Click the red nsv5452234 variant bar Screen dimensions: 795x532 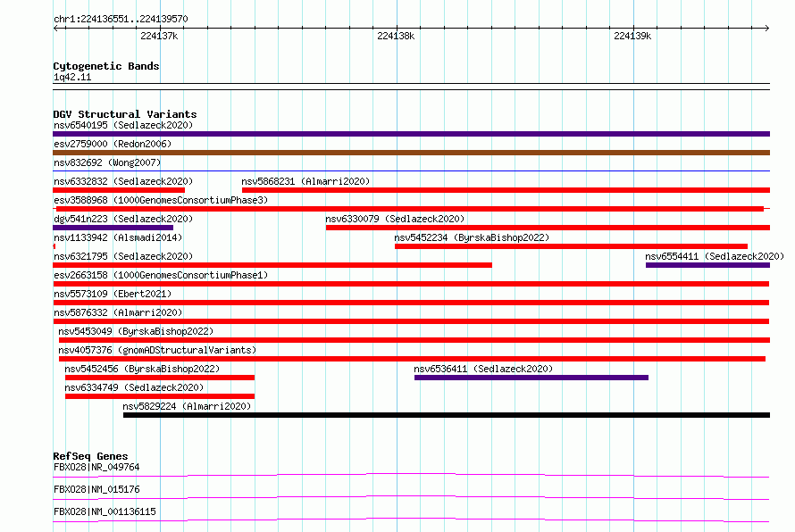click(x=572, y=246)
